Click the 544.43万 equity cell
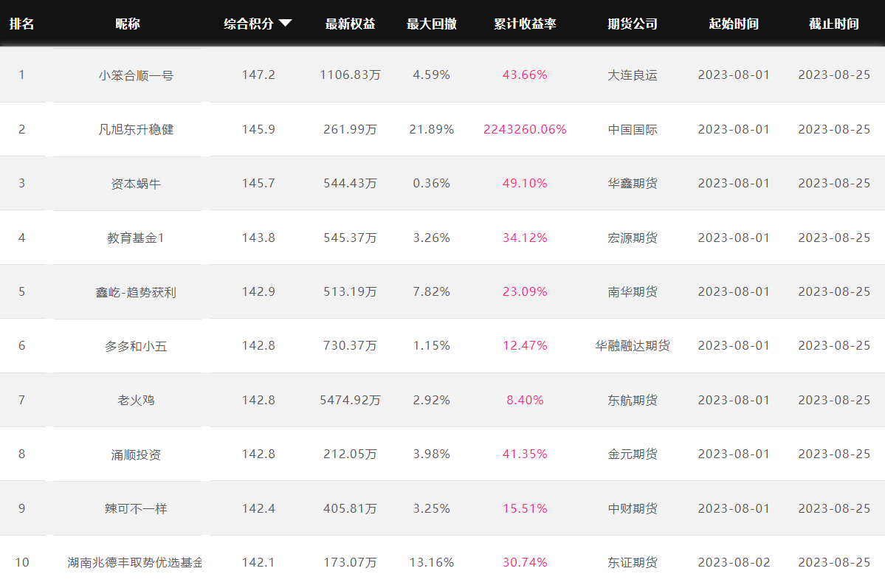885x588 pixels. click(350, 184)
